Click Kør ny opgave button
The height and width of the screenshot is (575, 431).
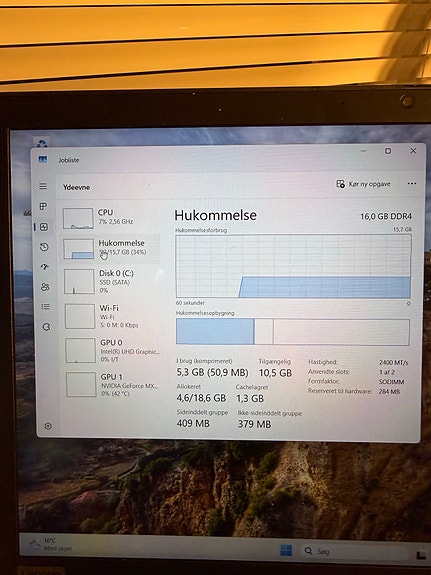(x=364, y=184)
